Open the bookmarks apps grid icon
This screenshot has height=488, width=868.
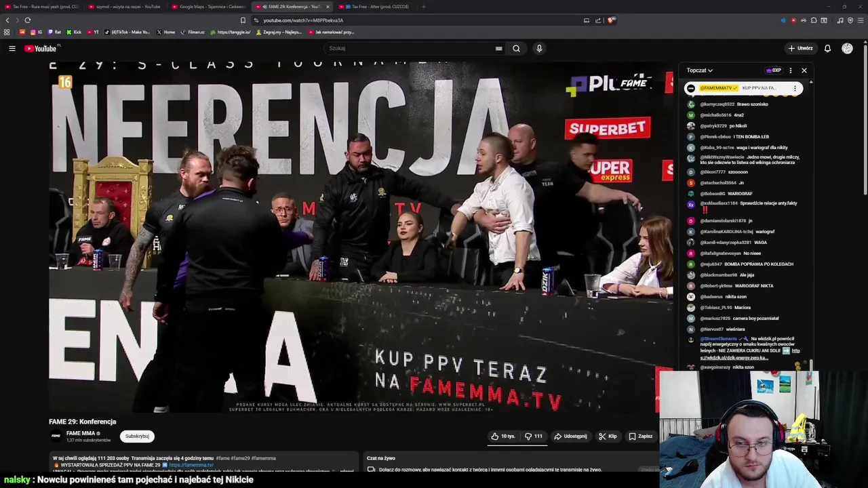pyautogui.click(x=7, y=32)
